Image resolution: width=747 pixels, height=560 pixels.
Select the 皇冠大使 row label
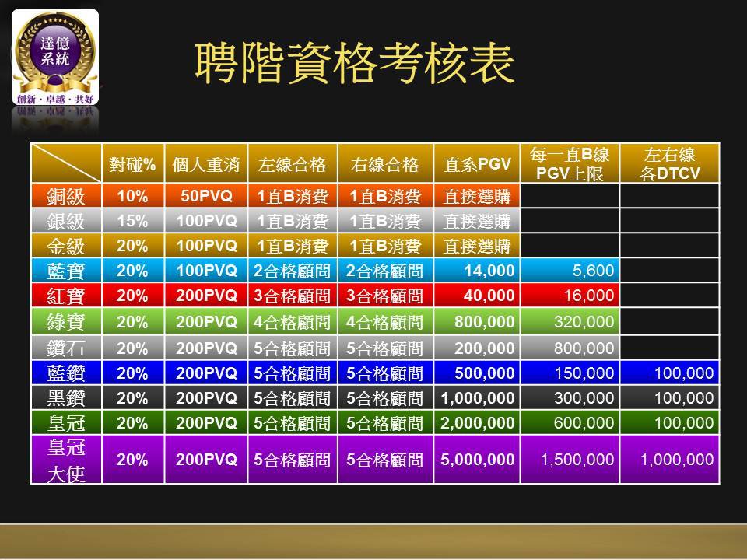tap(66, 460)
